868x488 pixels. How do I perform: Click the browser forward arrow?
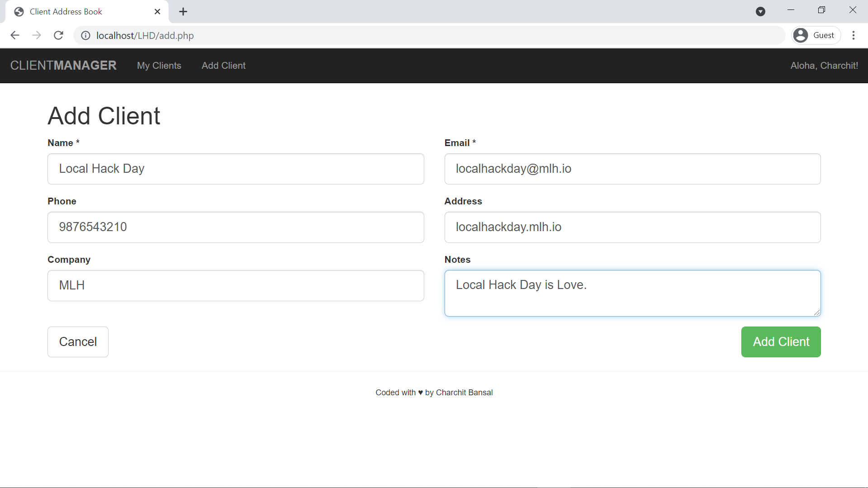(x=37, y=35)
